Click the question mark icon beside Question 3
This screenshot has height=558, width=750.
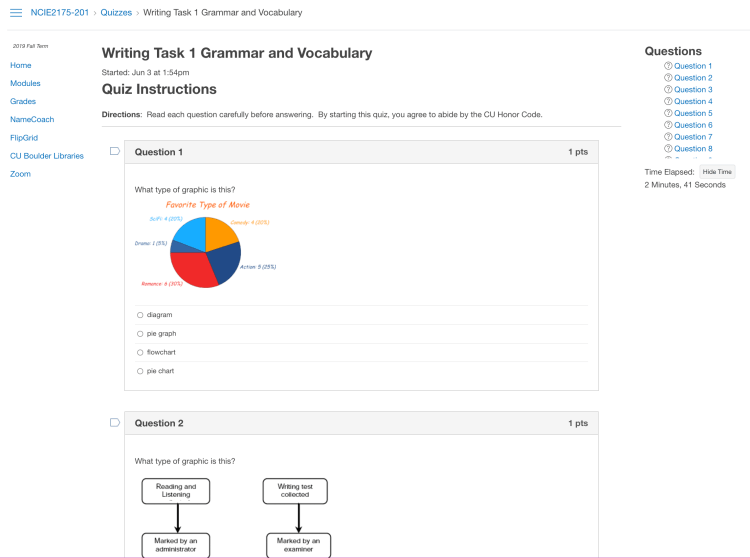pyautogui.click(x=668, y=90)
